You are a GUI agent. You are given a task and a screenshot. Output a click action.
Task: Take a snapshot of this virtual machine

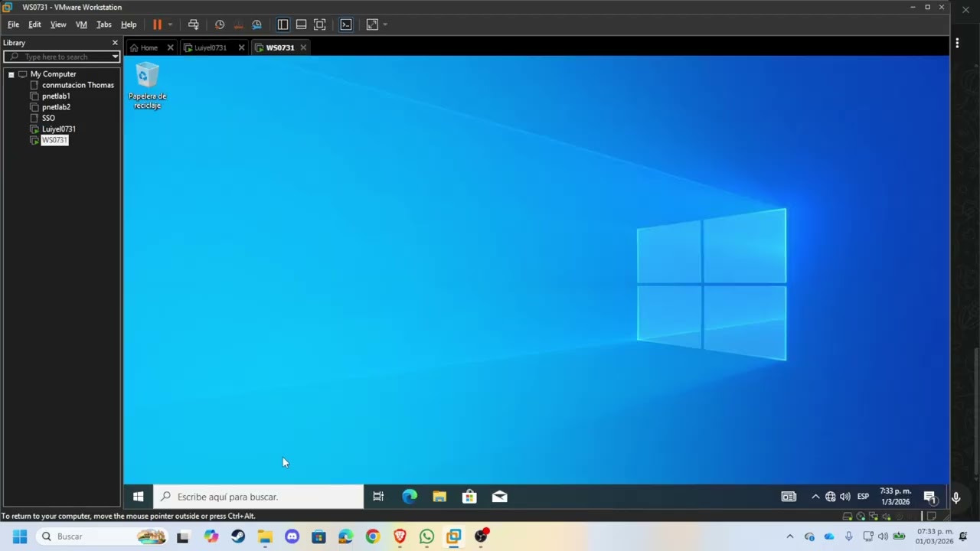(x=220, y=24)
